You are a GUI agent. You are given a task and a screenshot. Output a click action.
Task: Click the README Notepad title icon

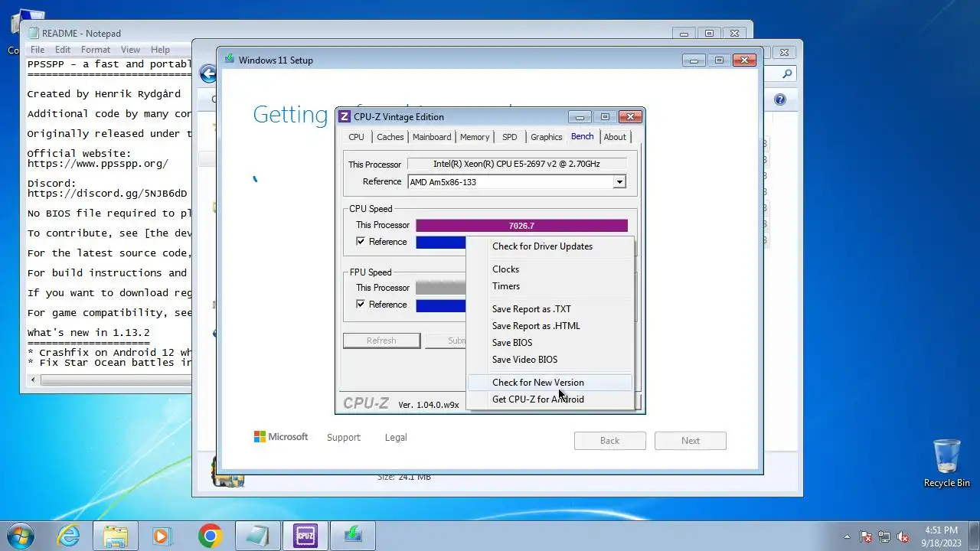[33, 33]
